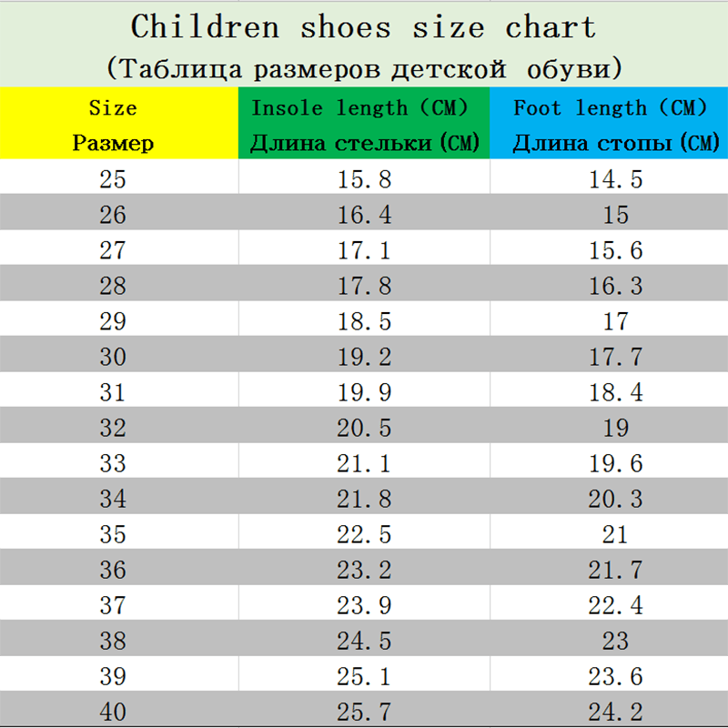Select the size 35 row label
The width and height of the screenshot is (728, 728).
point(113,535)
